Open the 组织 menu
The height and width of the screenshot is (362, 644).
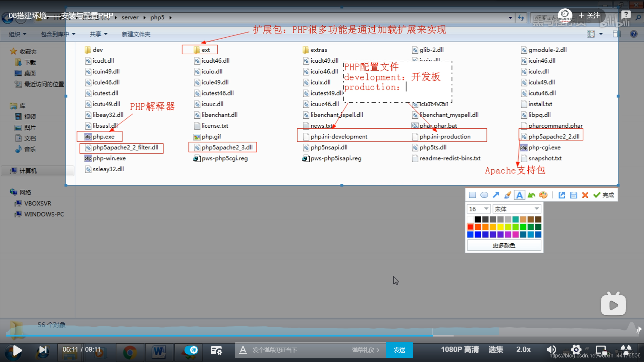(17, 34)
